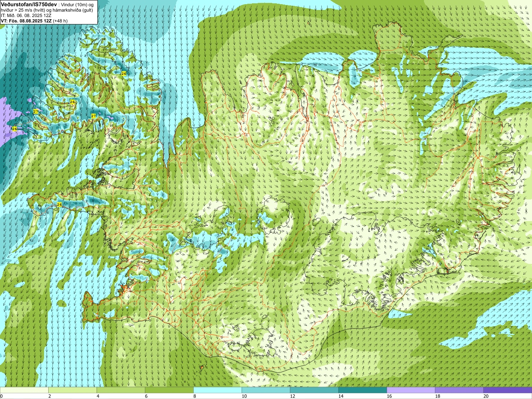Click the lavender 16–18 m/s legend swatch
The width and height of the screenshot is (532, 399).
point(411,390)
